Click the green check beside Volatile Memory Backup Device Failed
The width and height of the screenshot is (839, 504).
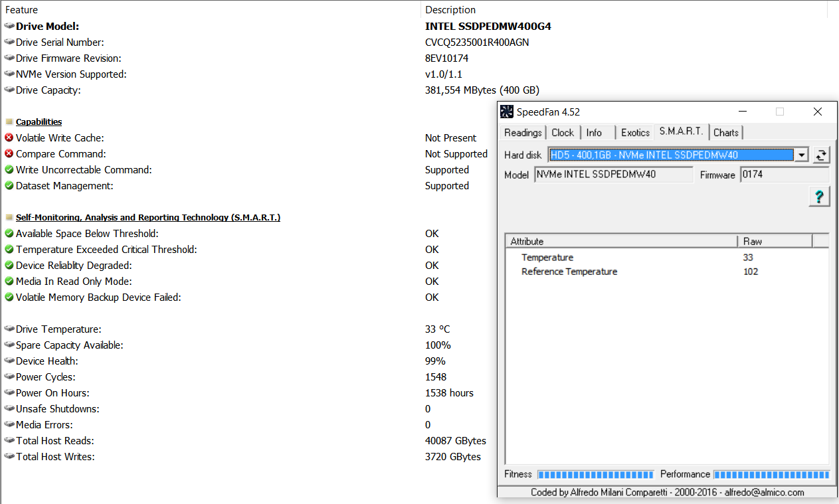coord(9,297)
